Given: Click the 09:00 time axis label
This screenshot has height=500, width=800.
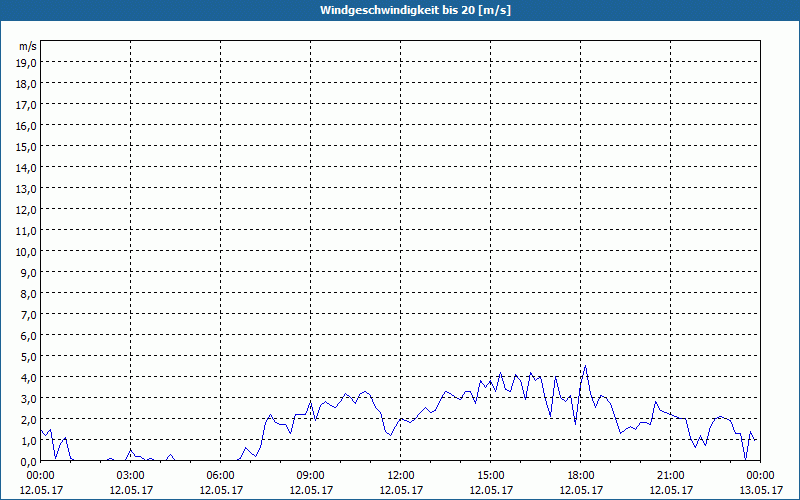Looking at the screenshot, I should (x=311, y=476).
